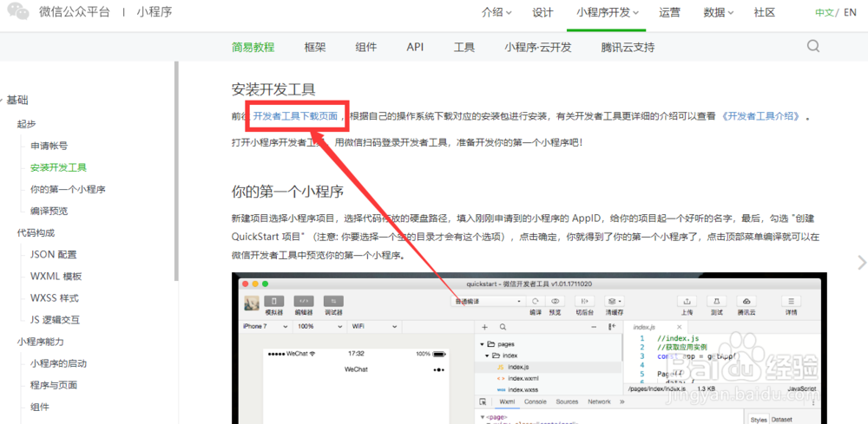Switch to the Network tab in debugger
The image size is (868, 424).
coord(599,401)
